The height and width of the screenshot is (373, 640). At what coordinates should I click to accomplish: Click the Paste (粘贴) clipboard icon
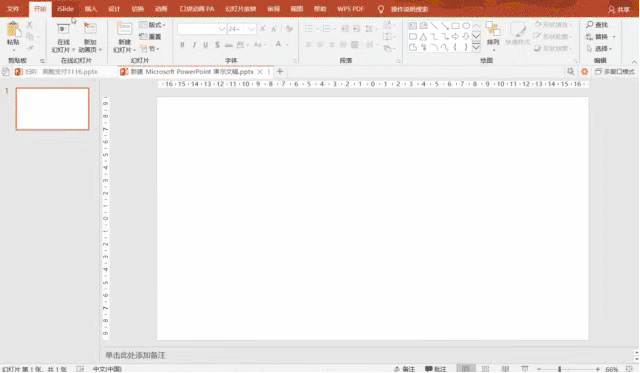tap(13, 29)
